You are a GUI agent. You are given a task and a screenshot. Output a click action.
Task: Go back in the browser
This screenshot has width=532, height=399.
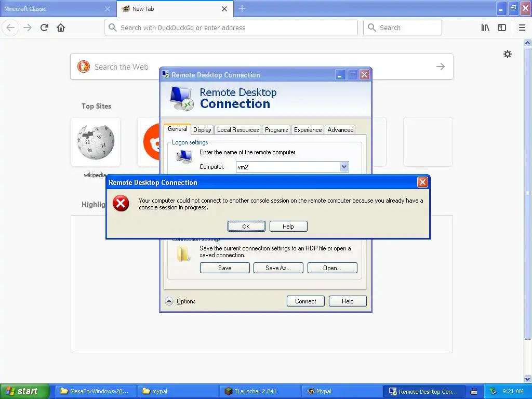click(x=11, y=28)
